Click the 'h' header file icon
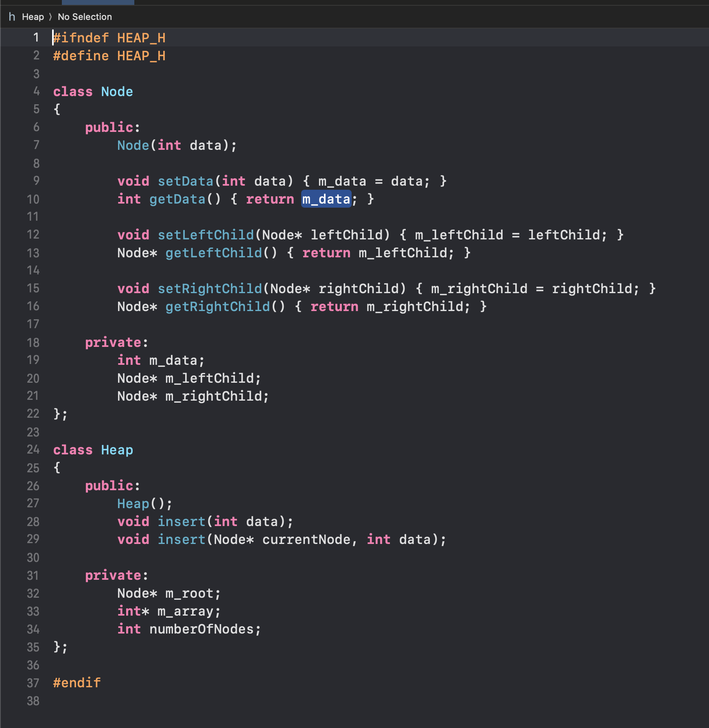The width and height of the screenshot is (709, 728). (12, 17)
